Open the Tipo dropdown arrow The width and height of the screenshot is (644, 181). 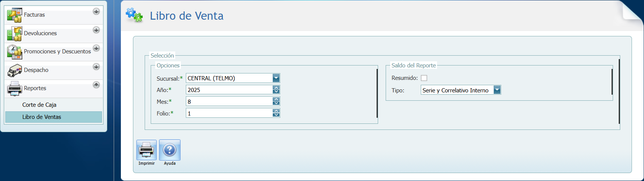coord(497,90)
